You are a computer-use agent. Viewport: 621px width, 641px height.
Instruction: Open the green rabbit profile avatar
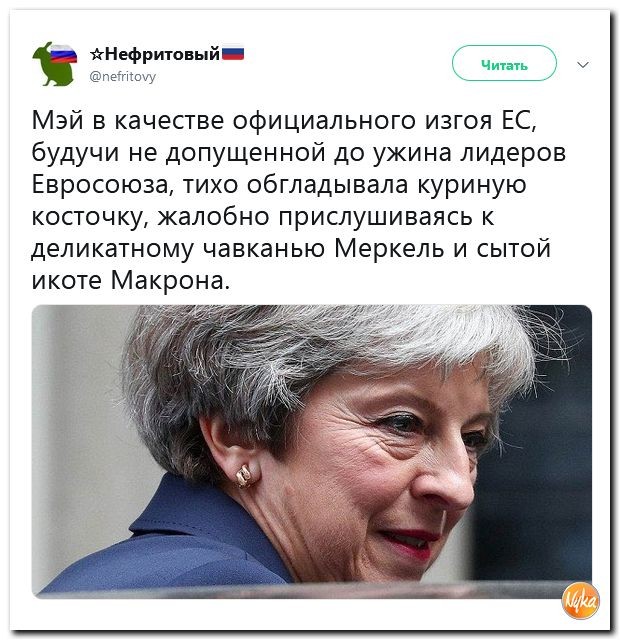pos(55,64)
